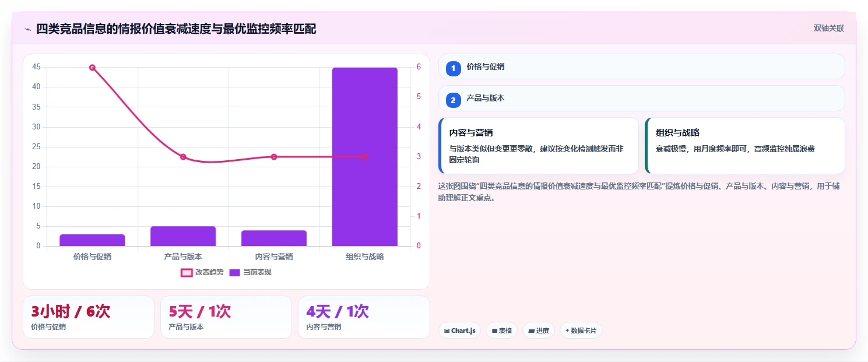Click the number 2 badge
The height and width of the screenshot is (362, 868).
[453, 100]
